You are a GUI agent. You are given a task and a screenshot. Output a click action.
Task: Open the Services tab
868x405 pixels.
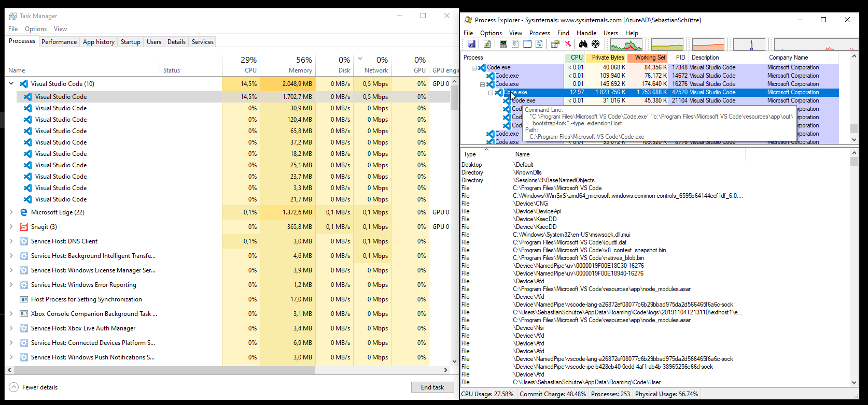203,42
